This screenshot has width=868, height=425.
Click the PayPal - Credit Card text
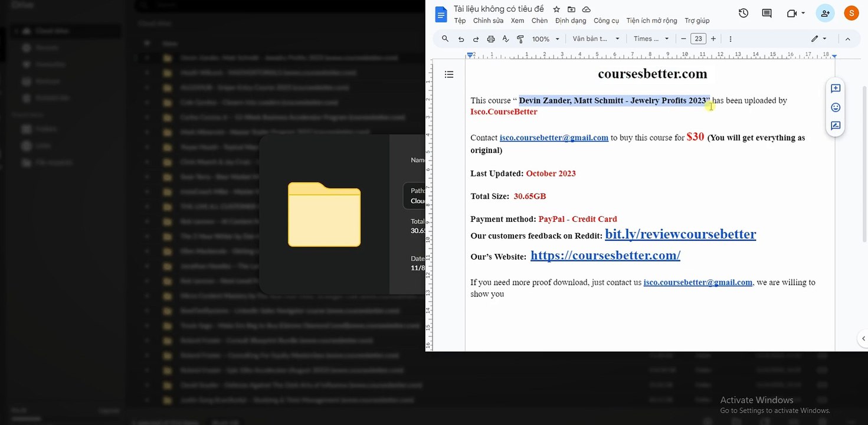[x=578, y=219]
